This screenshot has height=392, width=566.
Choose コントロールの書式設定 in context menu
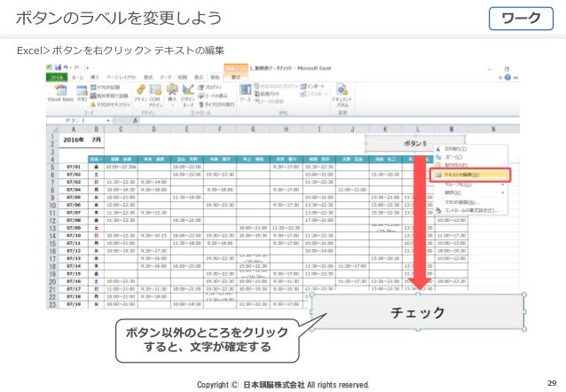click(469, 210)
